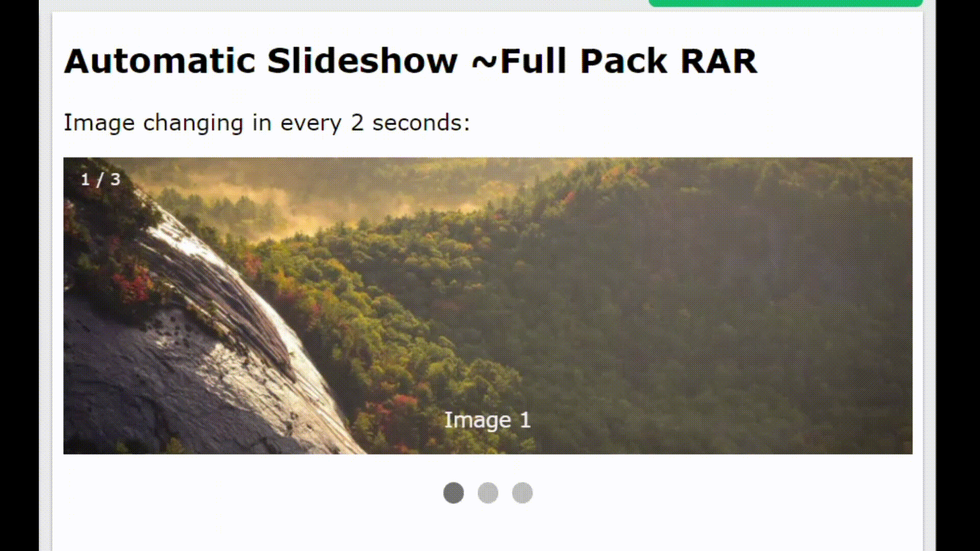Click the green bar at page top
The image size is (980, 551).
click(x=786, y=3)
